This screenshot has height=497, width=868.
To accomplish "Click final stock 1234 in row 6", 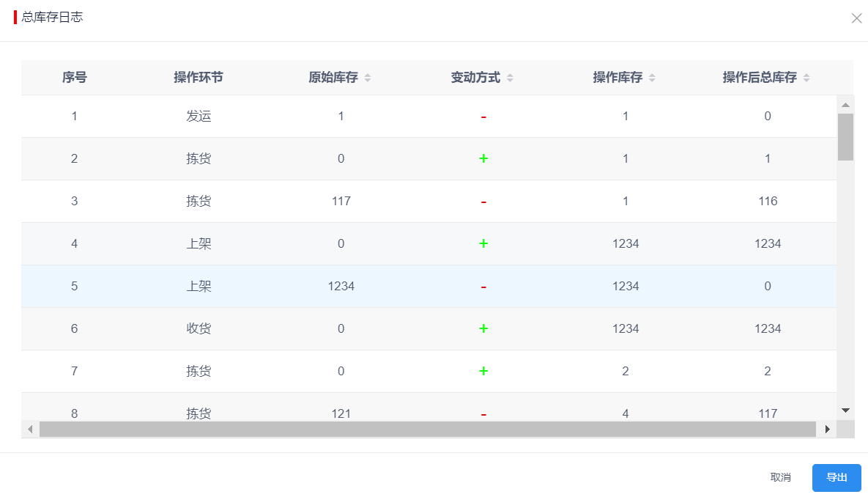I will click(768, 328).
